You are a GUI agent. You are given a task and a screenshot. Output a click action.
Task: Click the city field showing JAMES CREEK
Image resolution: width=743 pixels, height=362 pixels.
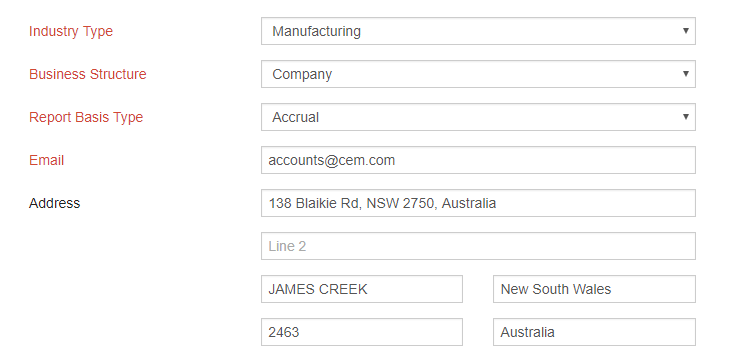tap(362, 289)
